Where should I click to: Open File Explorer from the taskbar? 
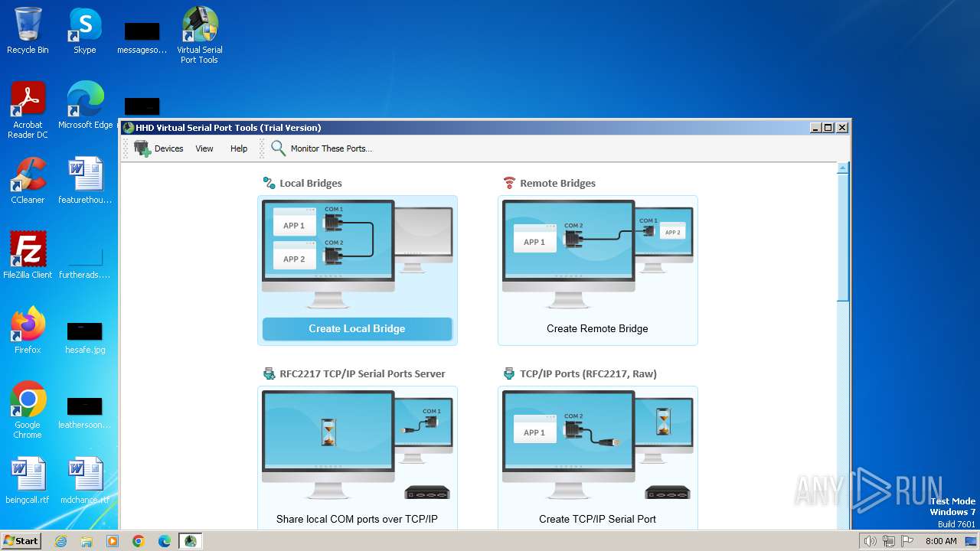[87, 541]
